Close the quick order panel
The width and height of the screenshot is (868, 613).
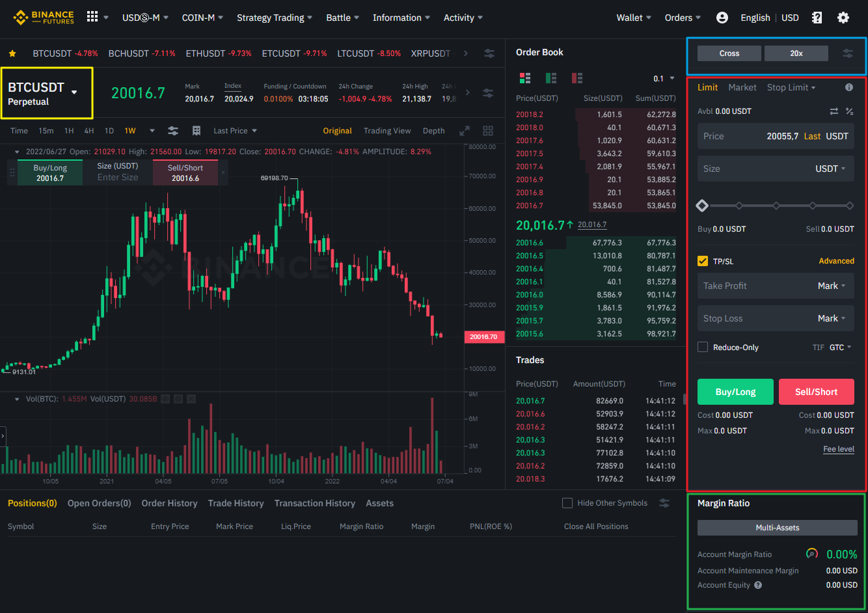(x=223, y=172)
